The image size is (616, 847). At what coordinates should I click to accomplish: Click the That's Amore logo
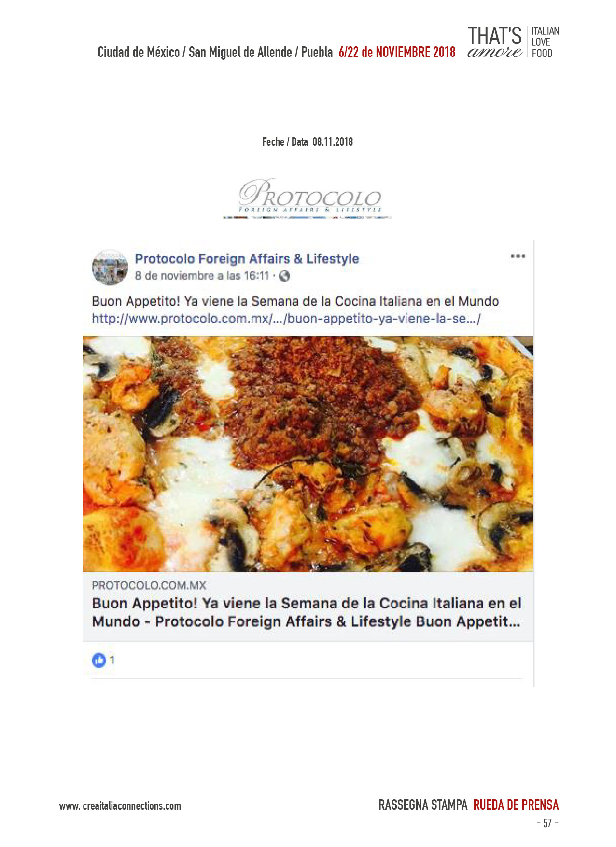tap(495, 42)
